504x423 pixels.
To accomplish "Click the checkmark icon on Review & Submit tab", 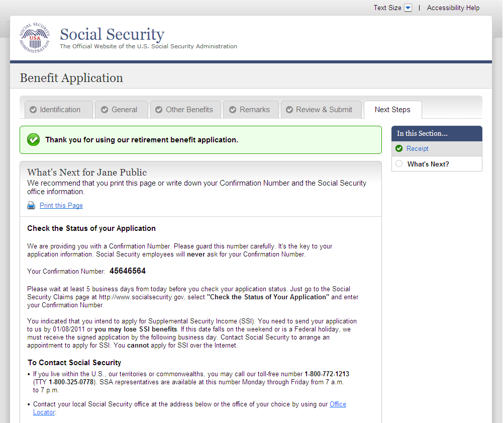I will click(289, 110).
